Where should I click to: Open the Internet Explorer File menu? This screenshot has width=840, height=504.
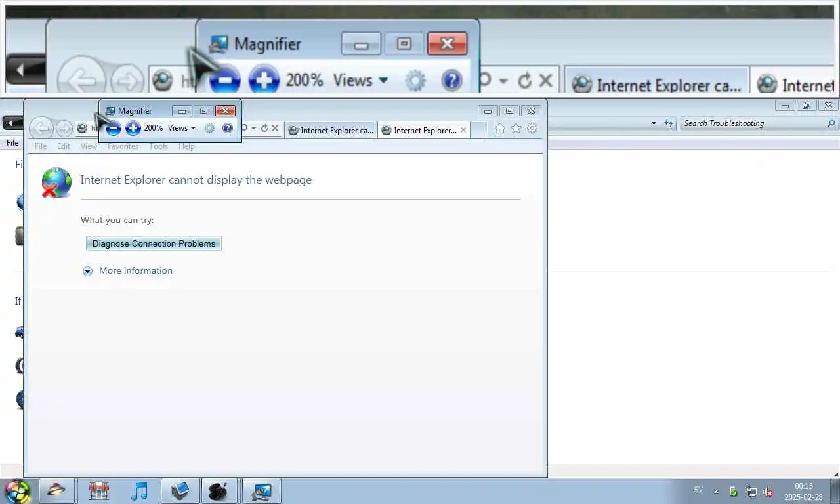[x=41, y=146]
